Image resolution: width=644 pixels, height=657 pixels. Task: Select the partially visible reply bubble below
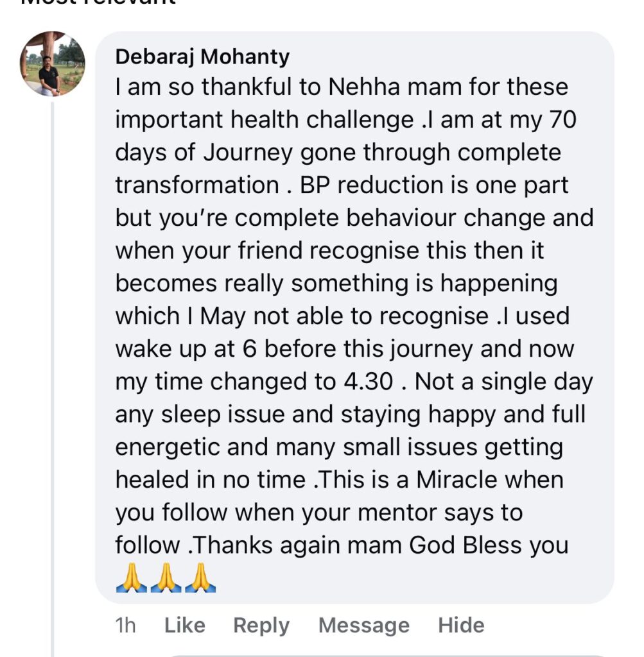point(385,654)
